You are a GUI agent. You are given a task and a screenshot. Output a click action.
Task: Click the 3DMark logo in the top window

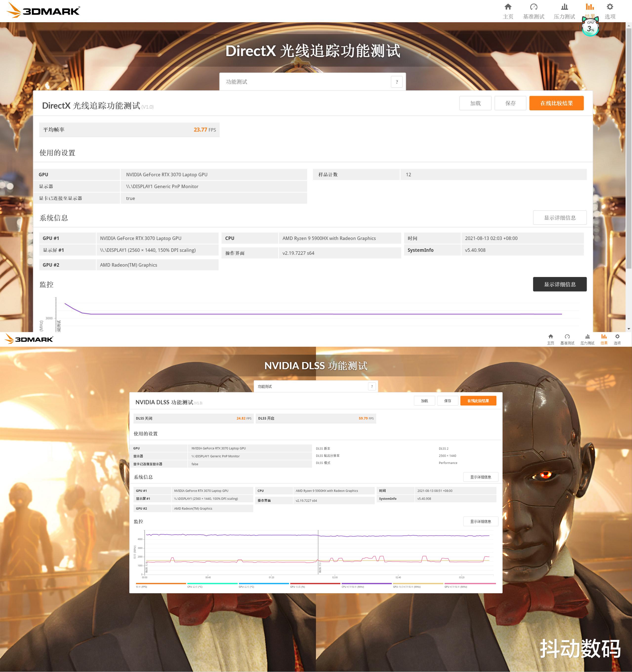[43, 10]
